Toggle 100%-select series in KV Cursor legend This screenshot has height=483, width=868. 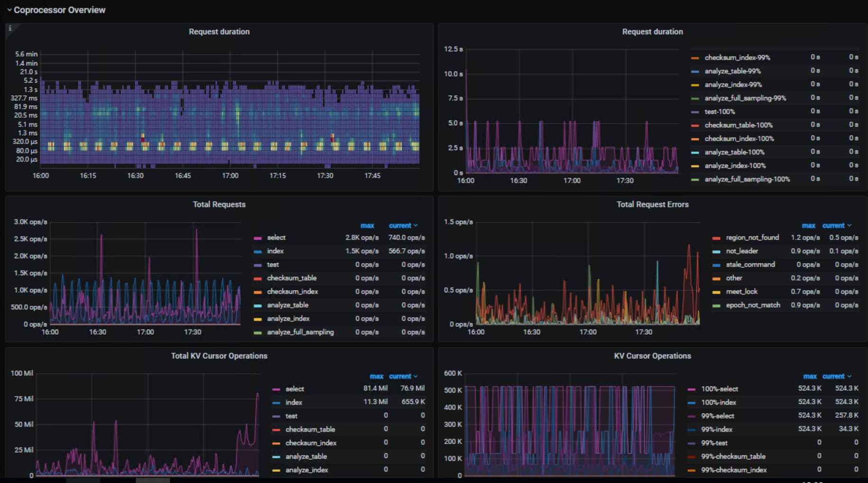(x=719, y=389)
